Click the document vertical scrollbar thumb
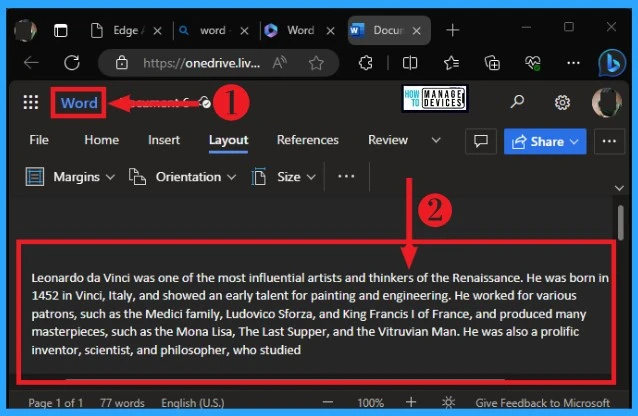The height and width of the screenshot is (416, 638). click(620, 223)
